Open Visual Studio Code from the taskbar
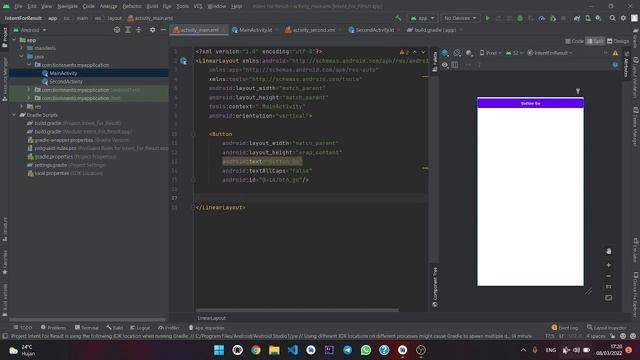Image resolution: width=640 pixels, height=360 pixels. pyautogui.click(x=293, y=350)
